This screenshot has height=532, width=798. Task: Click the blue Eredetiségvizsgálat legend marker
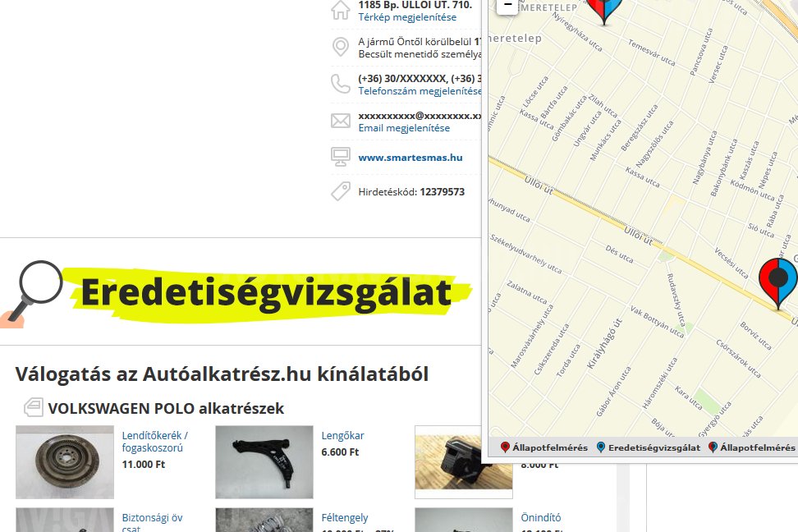pyautogui.click(x=601, y=447)
